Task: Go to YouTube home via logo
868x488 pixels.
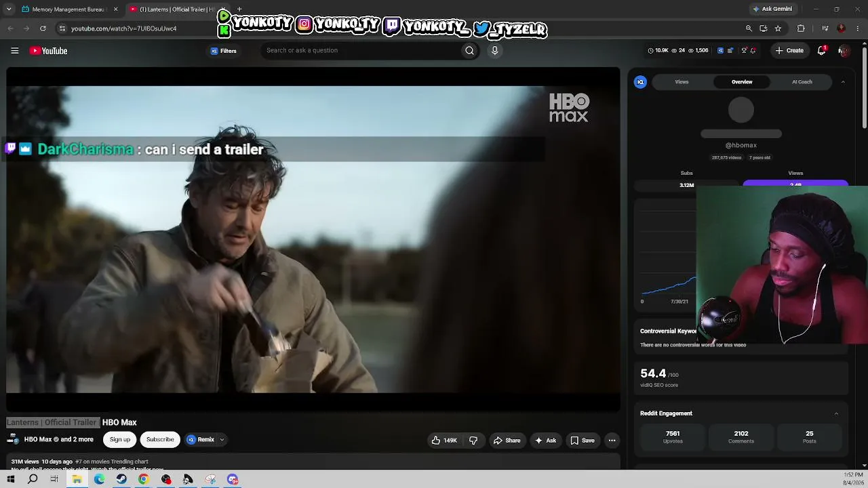Action: [x=48, y=51]
